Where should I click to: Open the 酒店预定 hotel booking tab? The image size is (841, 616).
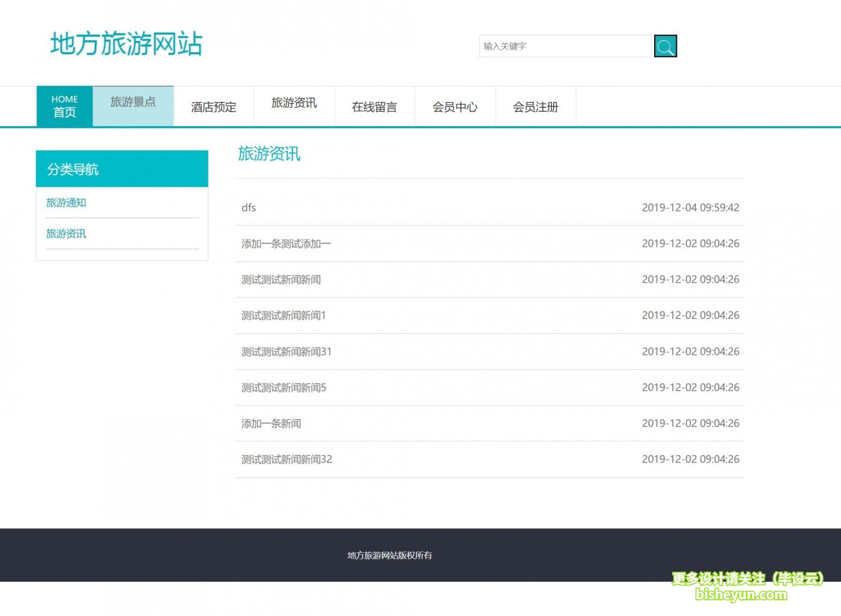point(214,106)
